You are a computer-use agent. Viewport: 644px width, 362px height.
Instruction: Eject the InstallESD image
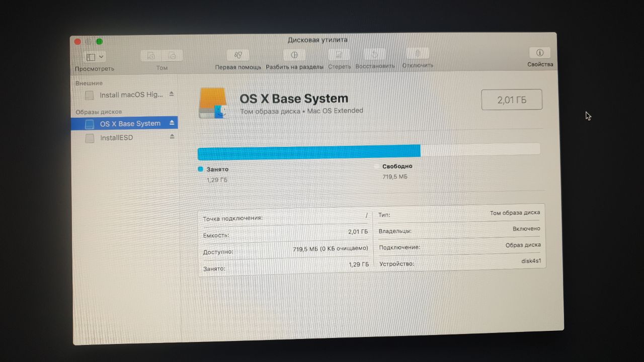172,136
